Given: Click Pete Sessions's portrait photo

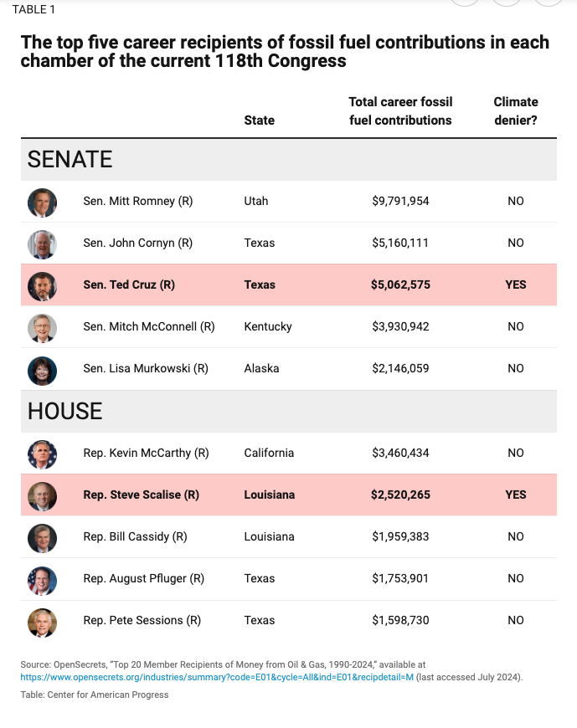Looking at the screenshot, I should (42, 621).
